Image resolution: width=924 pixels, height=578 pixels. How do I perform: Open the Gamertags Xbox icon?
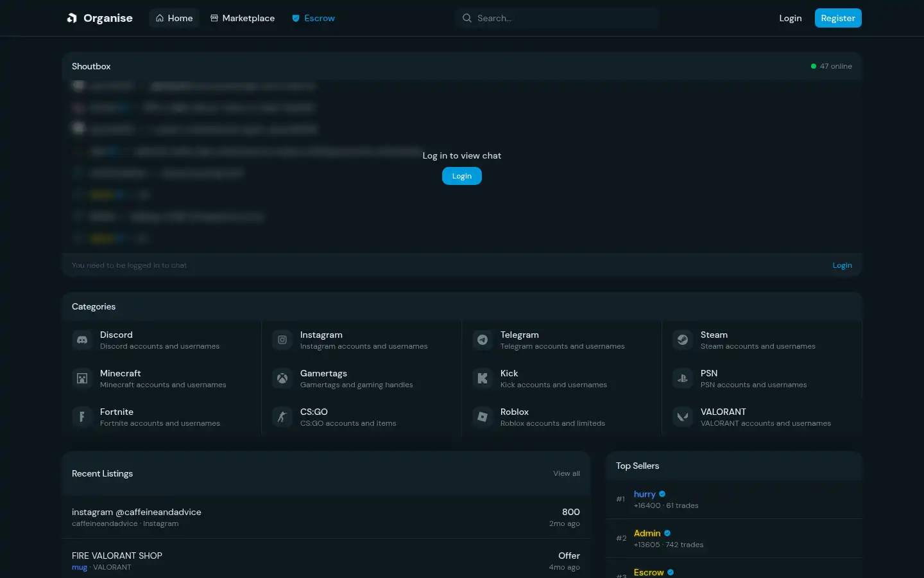(282, 378)
